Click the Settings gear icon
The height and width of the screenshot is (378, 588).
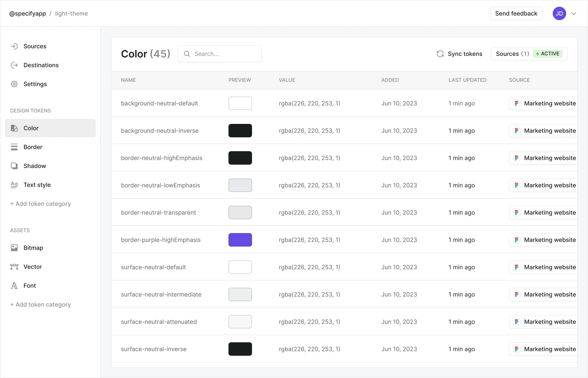tap(14, 84)
